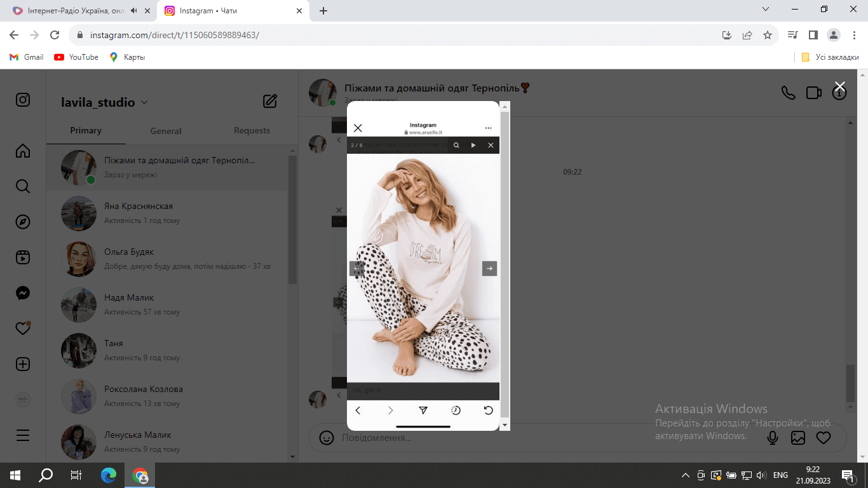Click the chat list scrollbar thumb
The height and width of the screenshot is (488, 868).
tap(292, 219)
